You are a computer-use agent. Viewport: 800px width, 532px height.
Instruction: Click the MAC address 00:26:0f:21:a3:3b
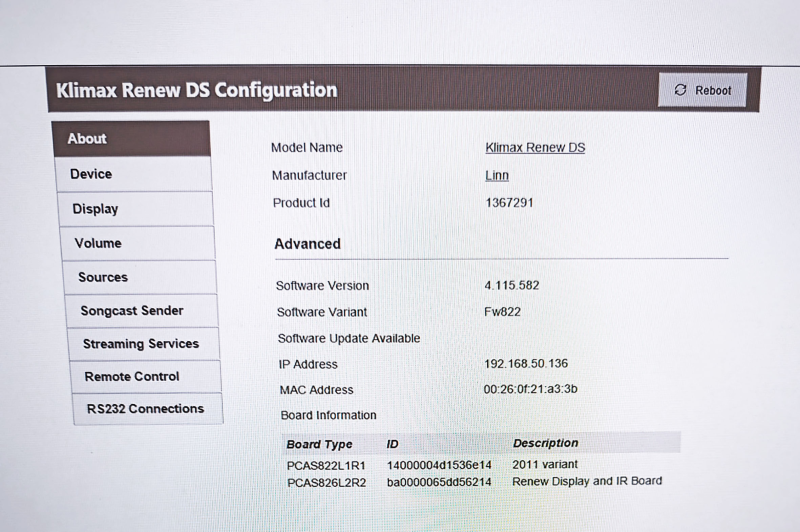coord(531,389)
